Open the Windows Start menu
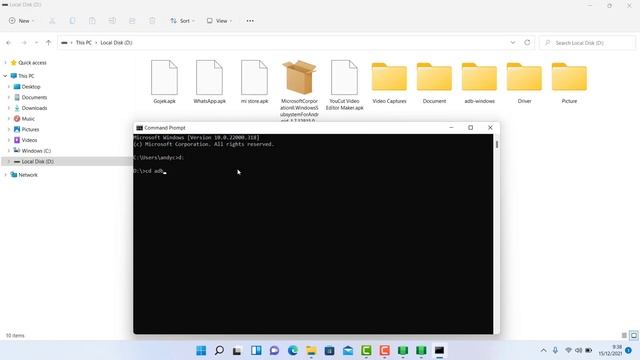This screenshot has width=640, height=360. click(x=201, y=351)
